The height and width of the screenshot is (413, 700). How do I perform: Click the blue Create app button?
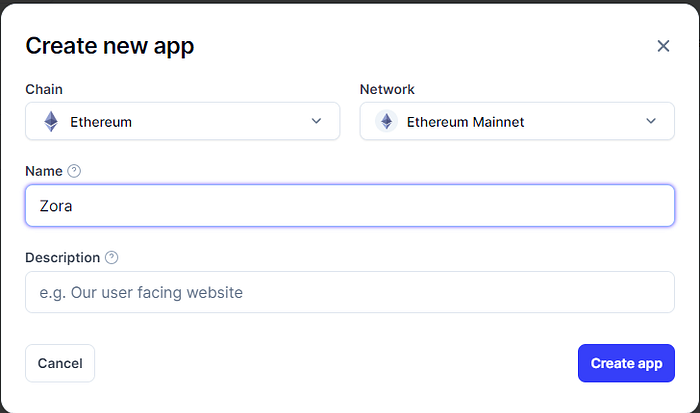pos(626,363)
